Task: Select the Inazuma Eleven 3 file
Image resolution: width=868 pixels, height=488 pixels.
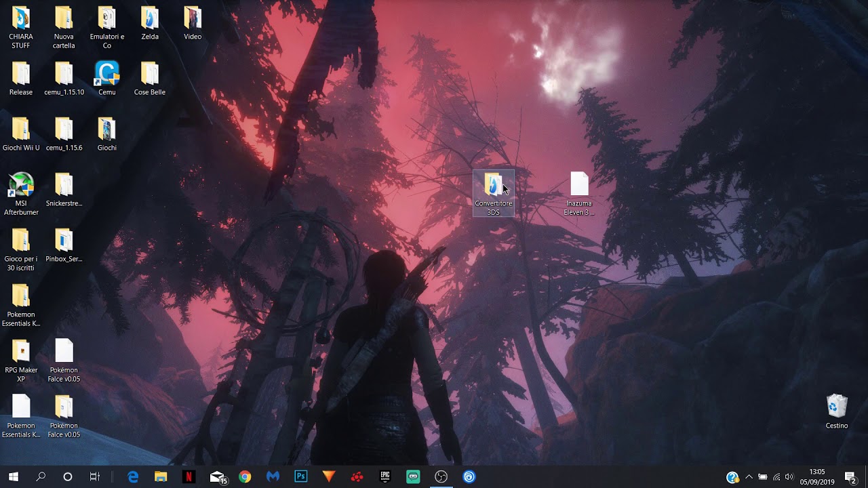Action: tap(579, 194)
